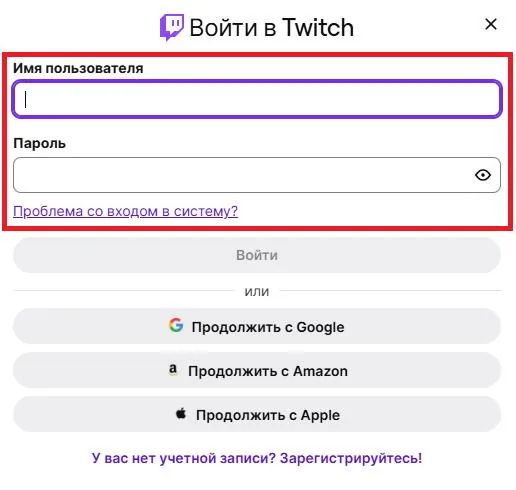This screenshot has height=490, width=516.
Task: Choose the Продолжить с Google button
Action: coord(257,326)
